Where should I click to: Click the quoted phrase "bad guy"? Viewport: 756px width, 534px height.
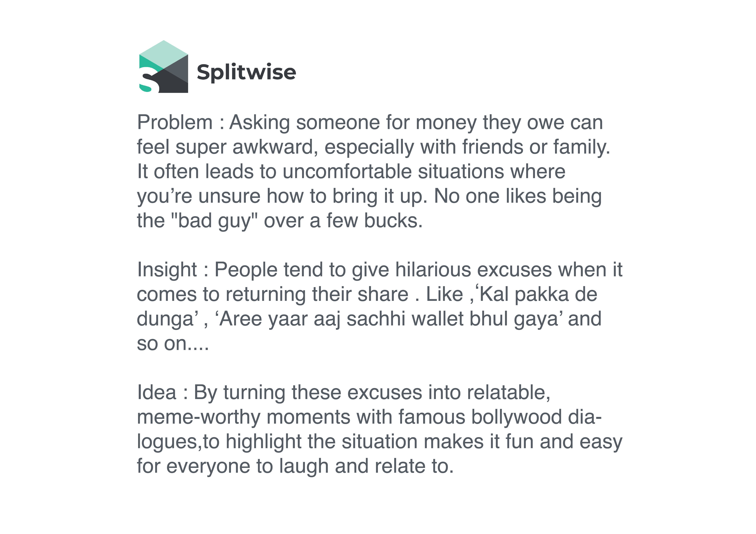[x=214, y=221]
